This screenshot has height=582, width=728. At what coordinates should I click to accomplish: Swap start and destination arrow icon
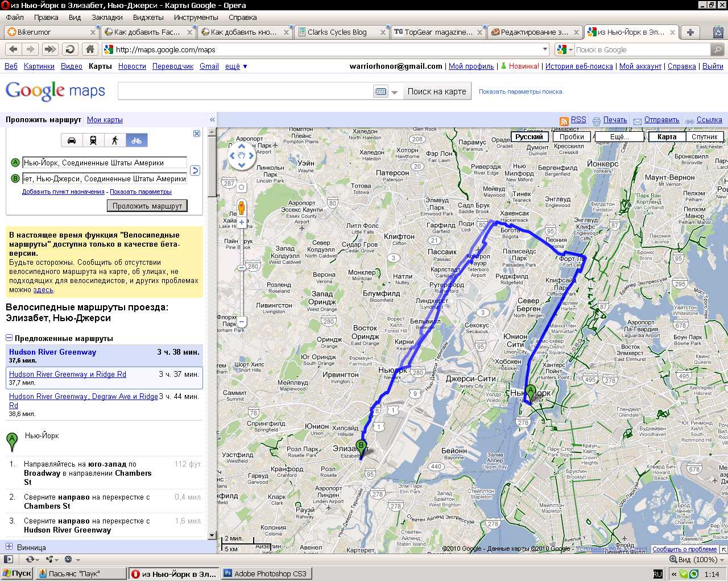click(195, 171)
